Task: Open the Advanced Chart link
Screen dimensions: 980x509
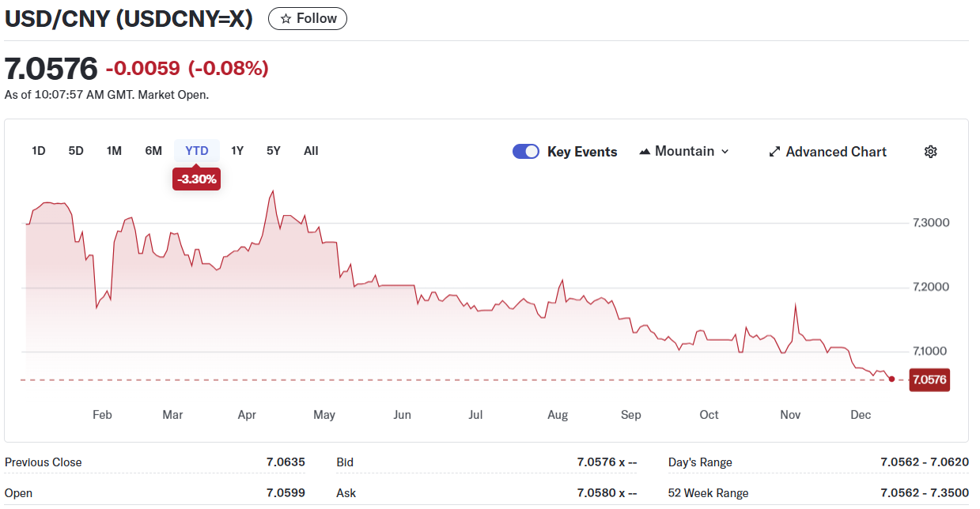Action: 835,152
